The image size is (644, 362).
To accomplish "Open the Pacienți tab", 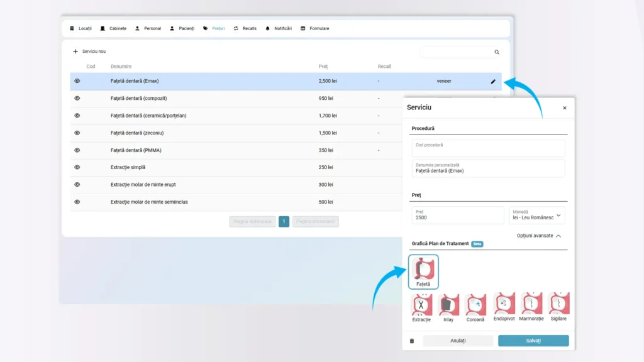I will (x=182, y=28).
